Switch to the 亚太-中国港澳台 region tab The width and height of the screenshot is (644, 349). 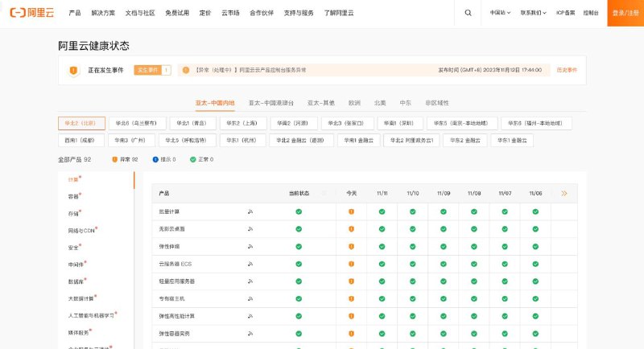click(270, 103)
